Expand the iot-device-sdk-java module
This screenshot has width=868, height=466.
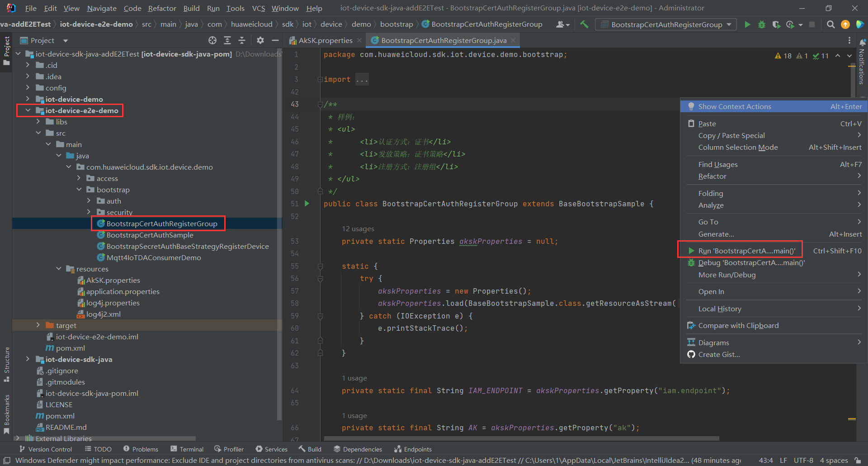click(28, 359)
